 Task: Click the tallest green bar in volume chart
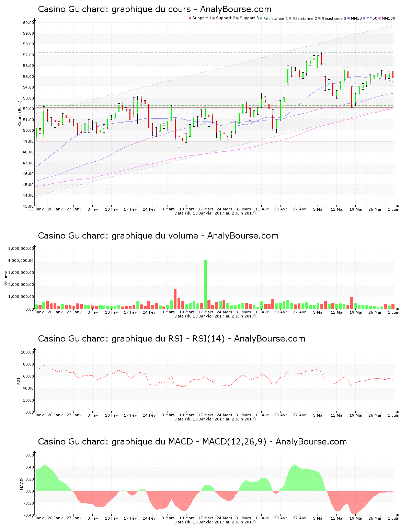205,284
